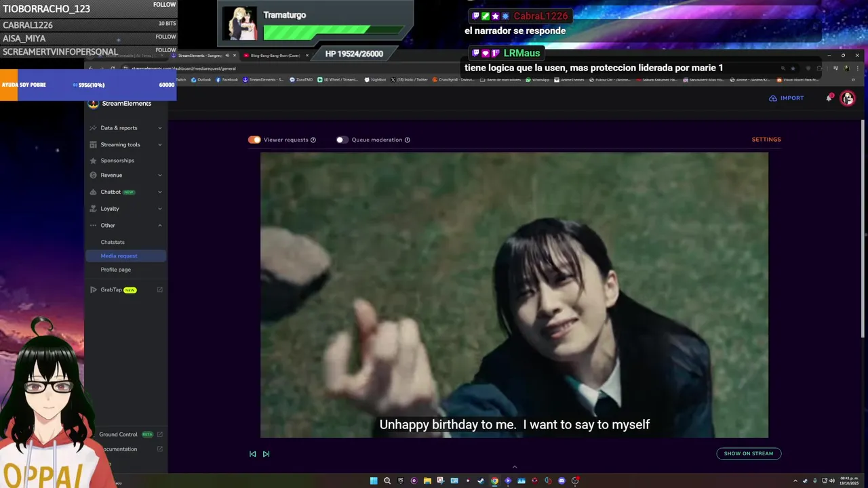Viewport: 868px width, 488px height.
Task: Open the Outlook bookmark
Action: pyautogui.click(x=201, y=79)
